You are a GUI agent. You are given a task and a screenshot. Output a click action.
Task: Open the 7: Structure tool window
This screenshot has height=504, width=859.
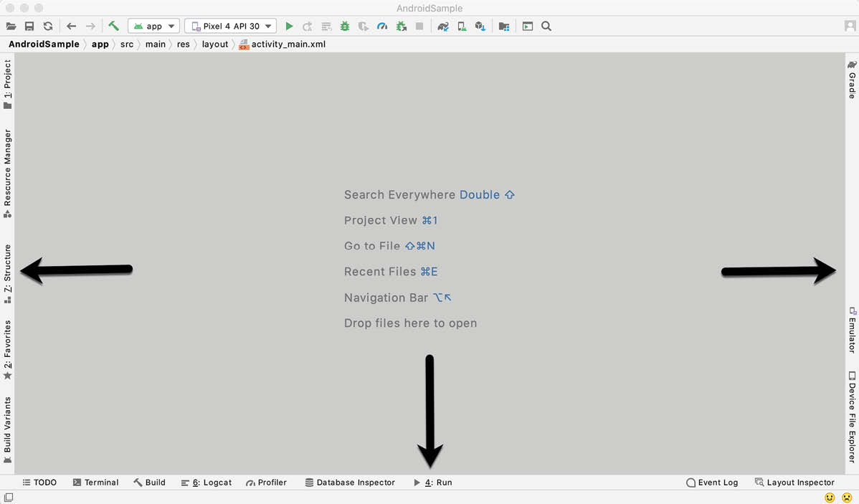click(8, 273)
